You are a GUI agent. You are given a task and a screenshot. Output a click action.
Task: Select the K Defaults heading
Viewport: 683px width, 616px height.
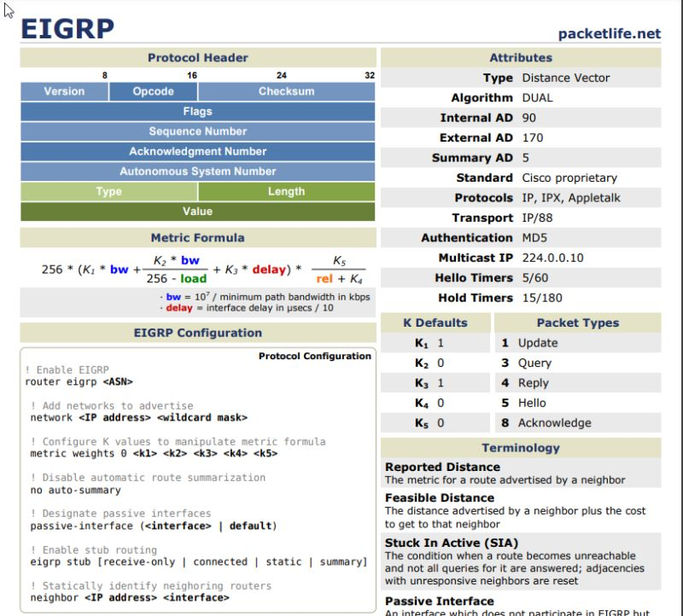[435, 323]
